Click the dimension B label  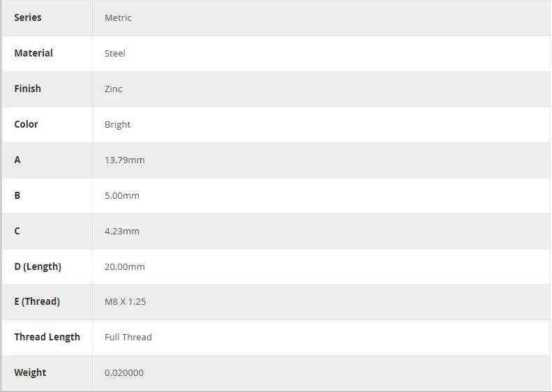click(x=17, y=195)
